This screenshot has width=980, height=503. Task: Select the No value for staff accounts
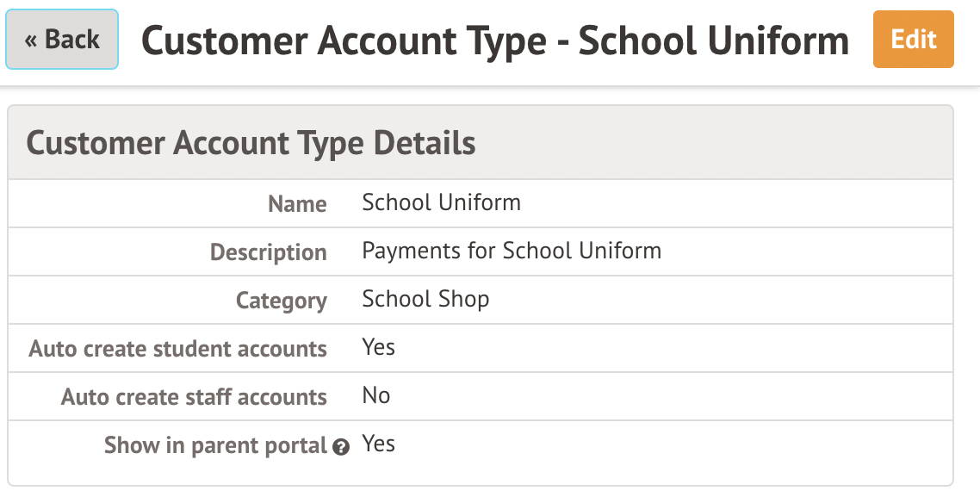376,396
